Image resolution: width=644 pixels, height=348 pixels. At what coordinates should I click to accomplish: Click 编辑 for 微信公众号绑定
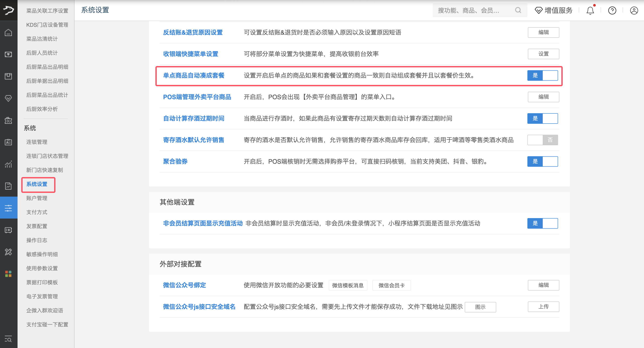(x=544, y=285)
